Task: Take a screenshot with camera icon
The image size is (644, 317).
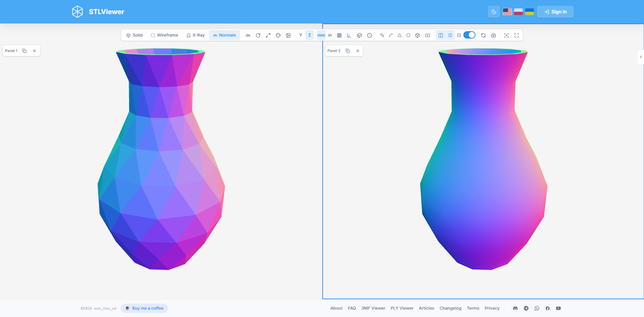Action: 494,35
